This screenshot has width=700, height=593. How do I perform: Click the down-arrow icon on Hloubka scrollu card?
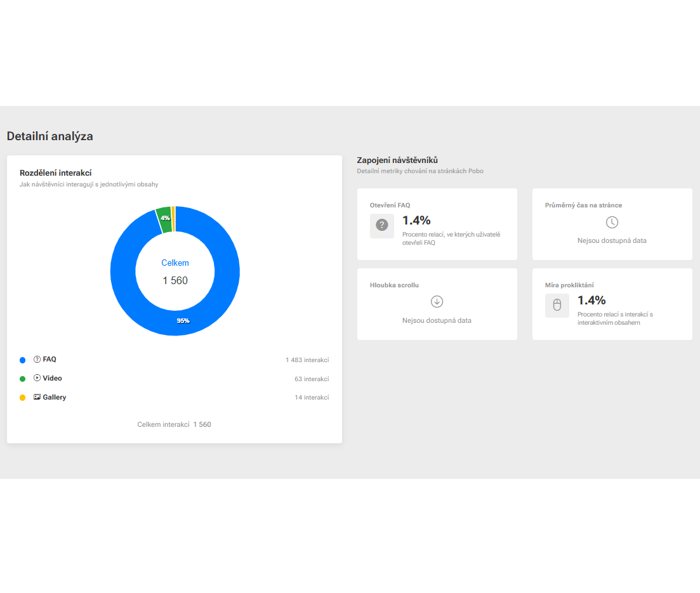point(437,301)
